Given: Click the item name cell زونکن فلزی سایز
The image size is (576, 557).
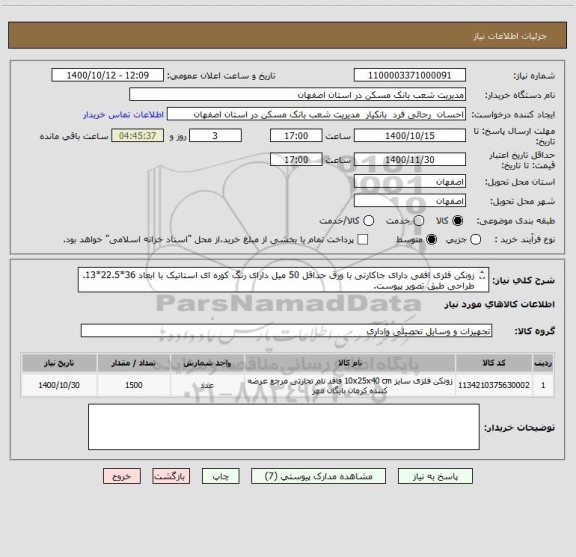Looking at the screenshot, I should tap(350, 385).
